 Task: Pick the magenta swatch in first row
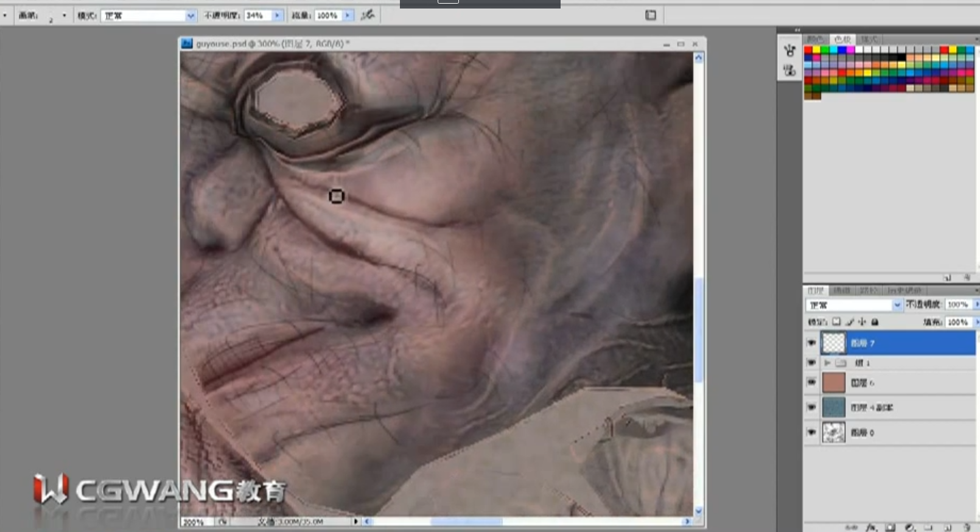850,50
